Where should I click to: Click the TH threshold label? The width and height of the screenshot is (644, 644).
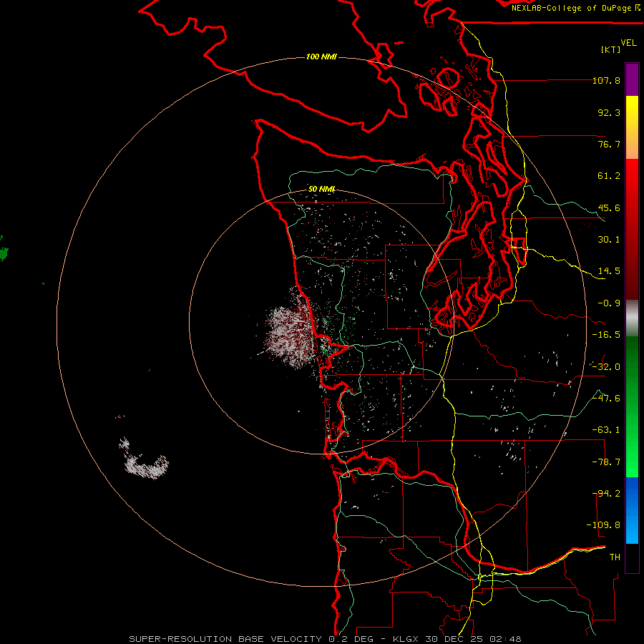pyautogui.click(x=615, y=557)
